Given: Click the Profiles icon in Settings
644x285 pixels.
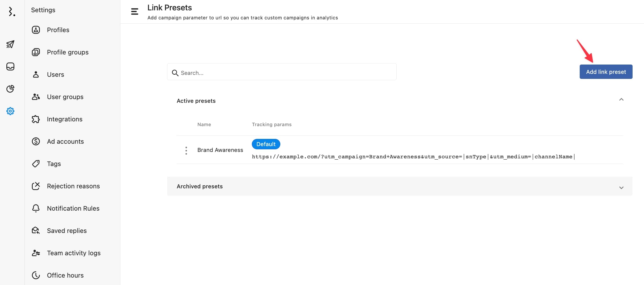Looking at the screenshot, I should point(36,30).
